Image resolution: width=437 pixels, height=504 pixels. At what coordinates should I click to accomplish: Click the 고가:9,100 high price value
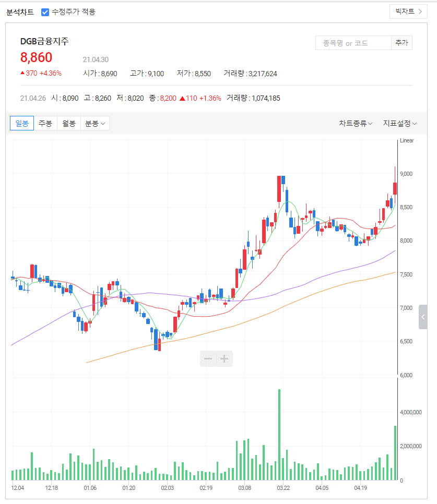point(147,74)
